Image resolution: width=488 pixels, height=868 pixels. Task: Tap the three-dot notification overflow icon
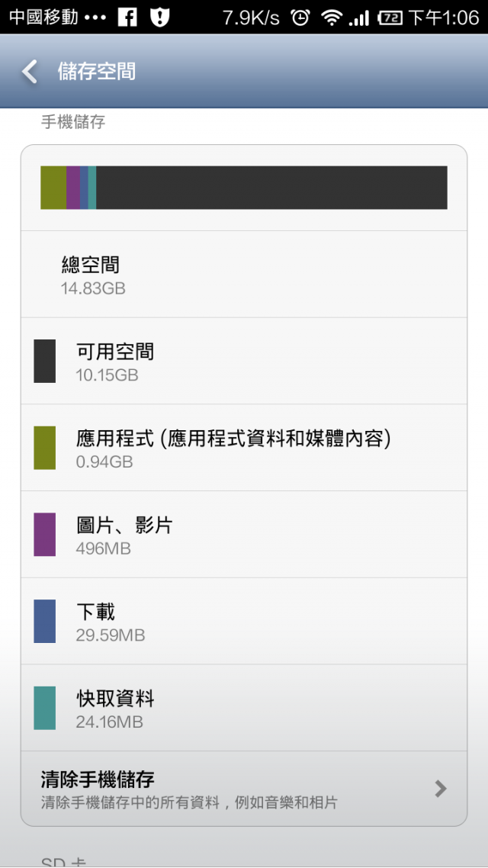tap(95, 18)
